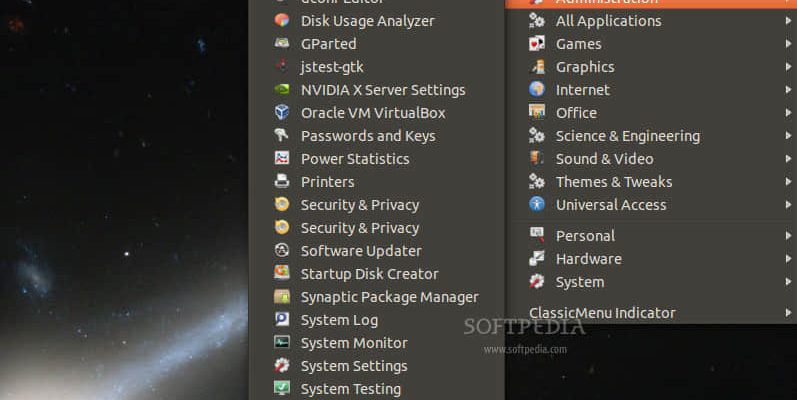797x400 pixels.
Task: Open the Science & Engineering category
Action: 651,136
